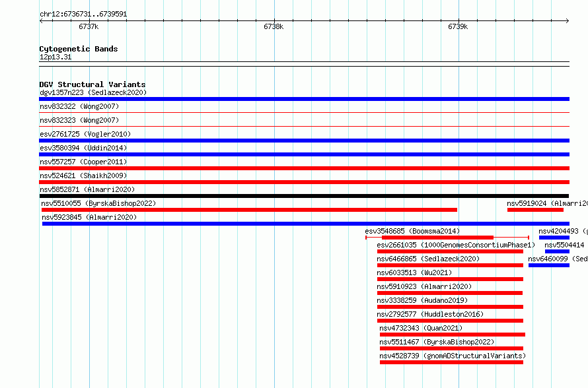The width and height of the screenshot is (588, 388).
Task: Open the nsv832323 (Wong2007) variant label
Action: point(79,120)
